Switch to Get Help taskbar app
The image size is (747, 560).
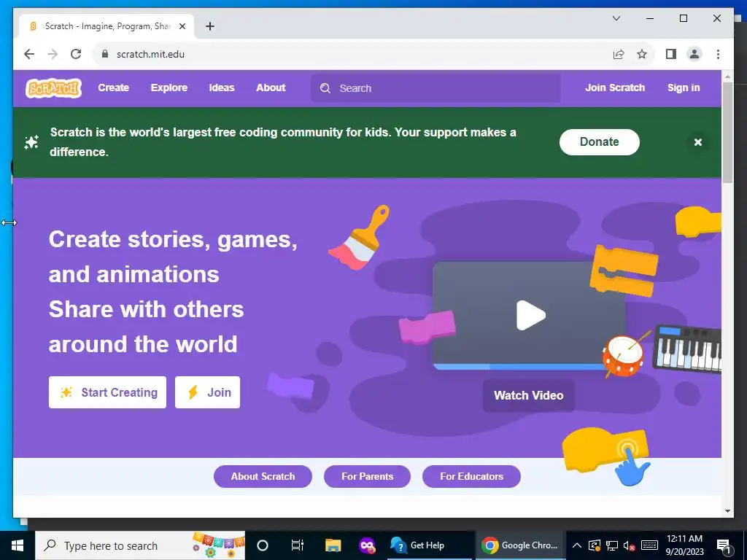coord(427,545)
